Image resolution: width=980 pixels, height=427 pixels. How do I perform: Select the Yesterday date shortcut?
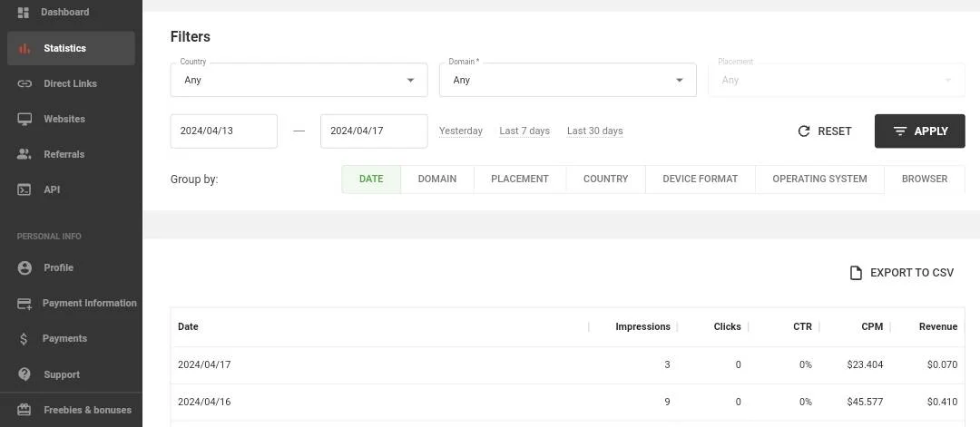(x=461, y=131)
